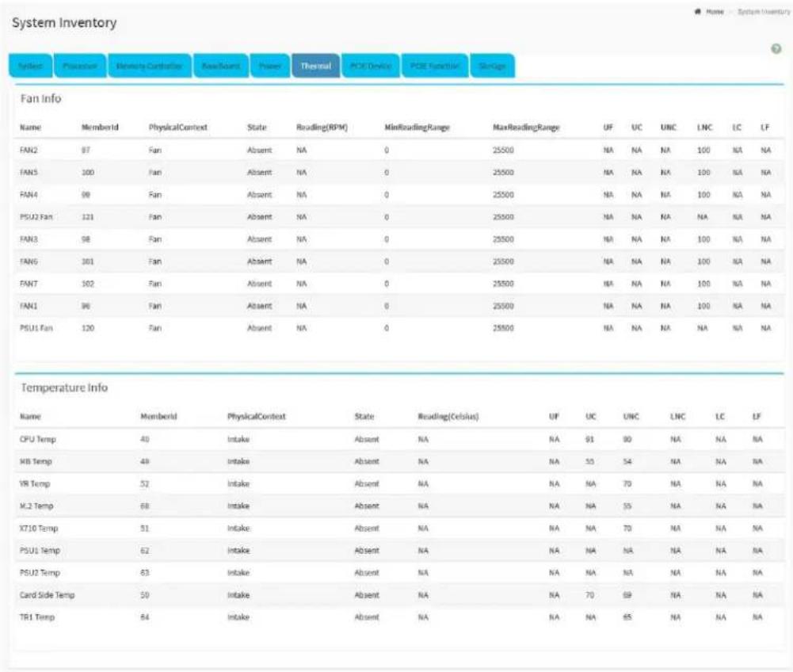
Task: Click the System Inventory breadcrumb text
Action: [x=764, y=12]
